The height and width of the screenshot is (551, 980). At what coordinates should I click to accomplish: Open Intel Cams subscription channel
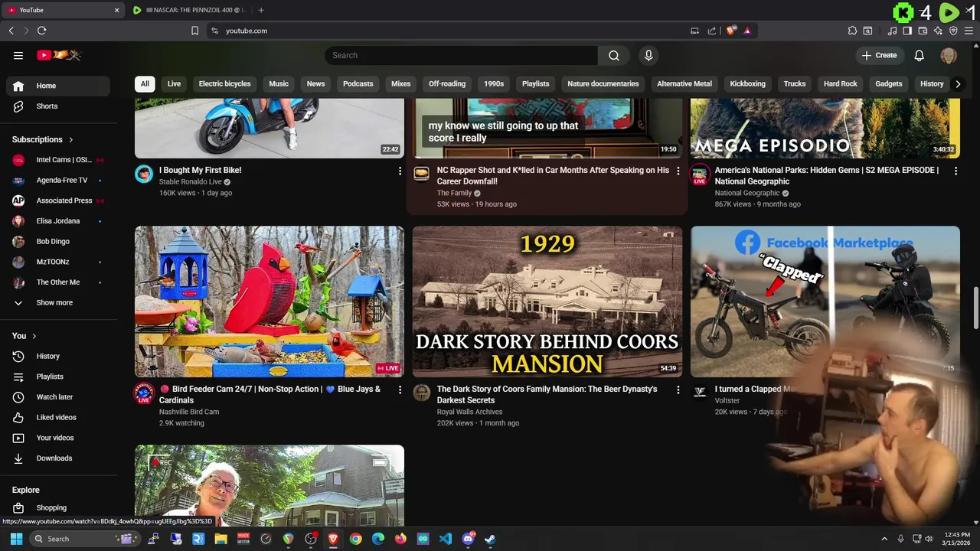tap(58, 160)
